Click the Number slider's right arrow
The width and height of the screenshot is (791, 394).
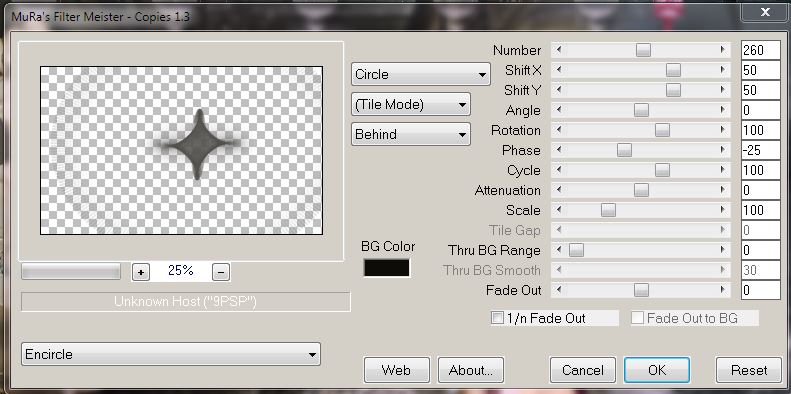point(722,50)
